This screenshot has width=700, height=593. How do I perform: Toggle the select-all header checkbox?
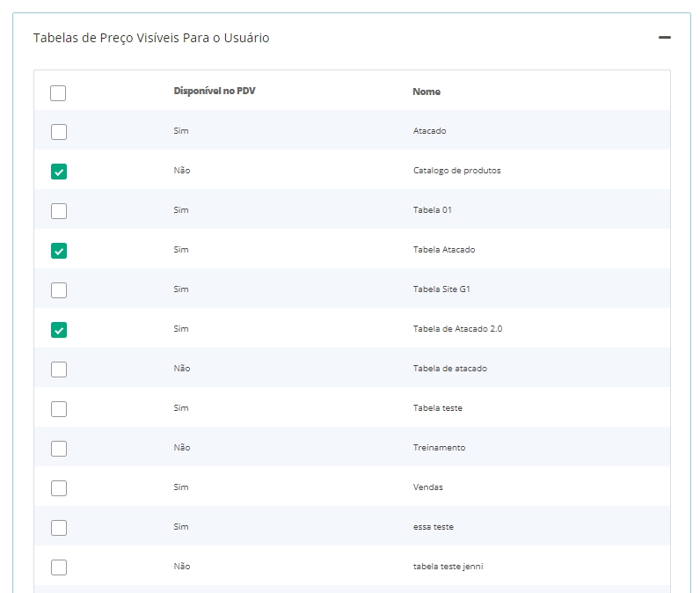58,92
